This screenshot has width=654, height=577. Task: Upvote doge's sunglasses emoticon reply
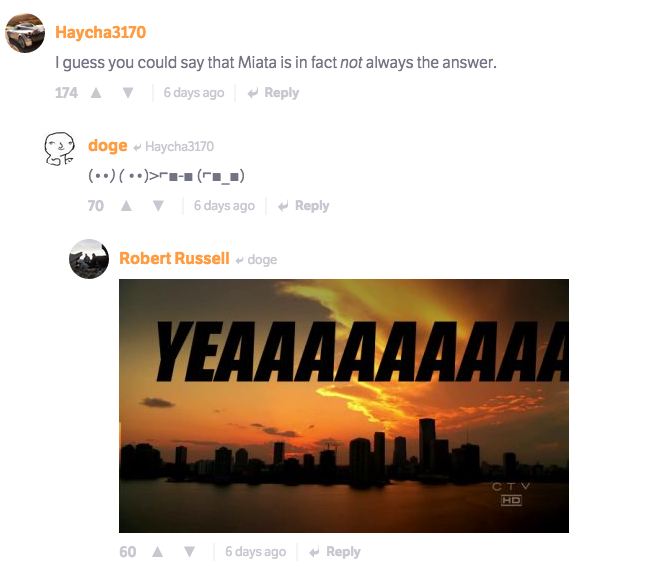126,206
